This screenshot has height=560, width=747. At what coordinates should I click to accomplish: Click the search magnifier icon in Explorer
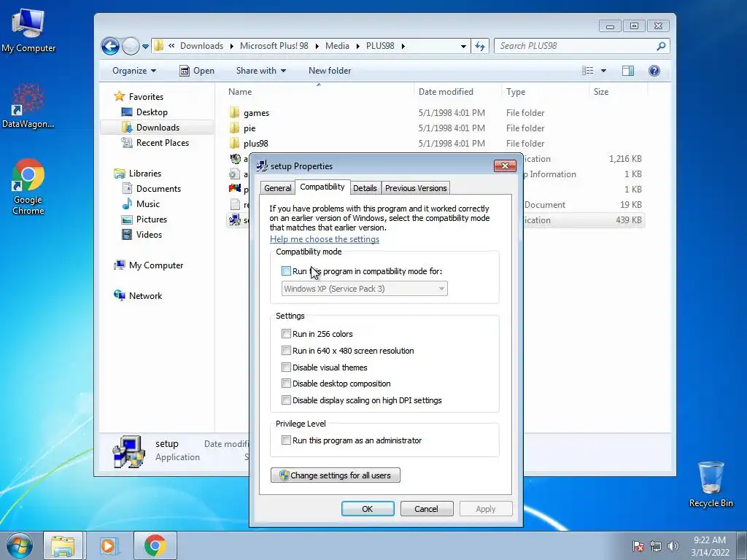[x=661, y=46]
